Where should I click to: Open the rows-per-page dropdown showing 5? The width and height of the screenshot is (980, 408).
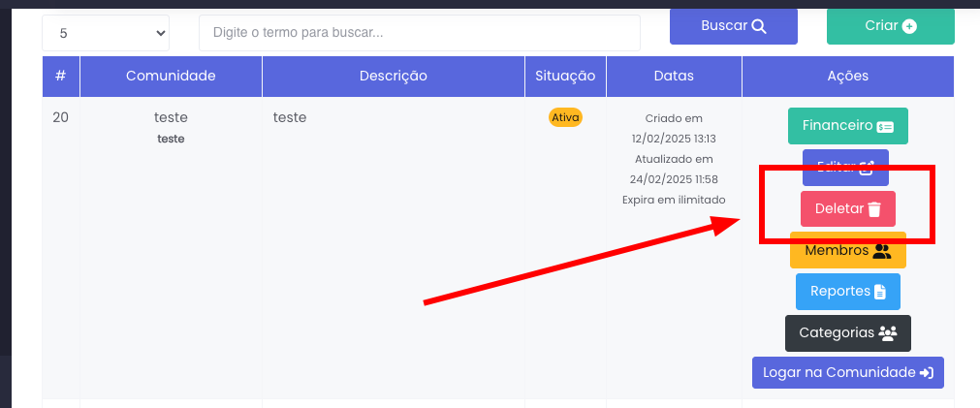click(x=106, y=33)
